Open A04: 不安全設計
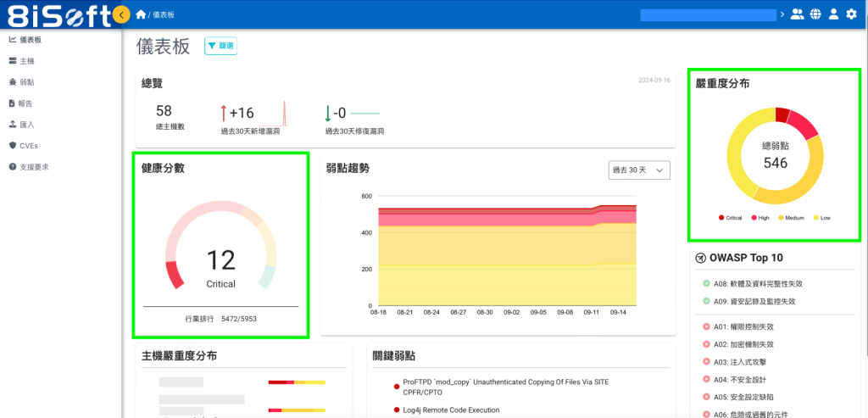Screen dimensions: 868x418 (739, 379)
